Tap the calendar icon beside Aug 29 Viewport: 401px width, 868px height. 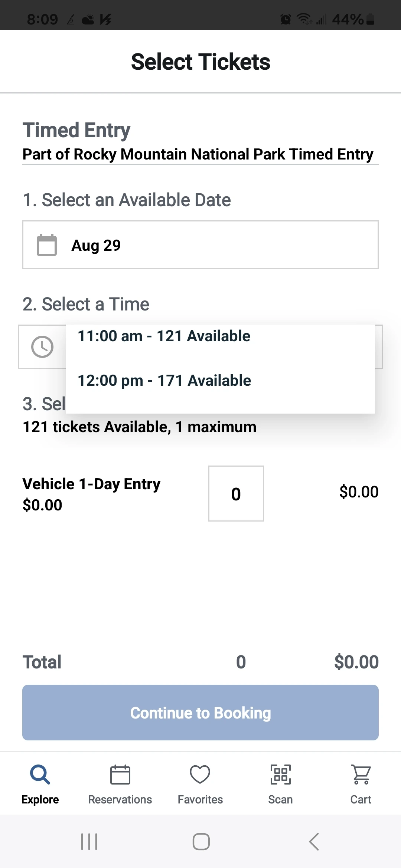pyautogui.click(x=47, y=245)
